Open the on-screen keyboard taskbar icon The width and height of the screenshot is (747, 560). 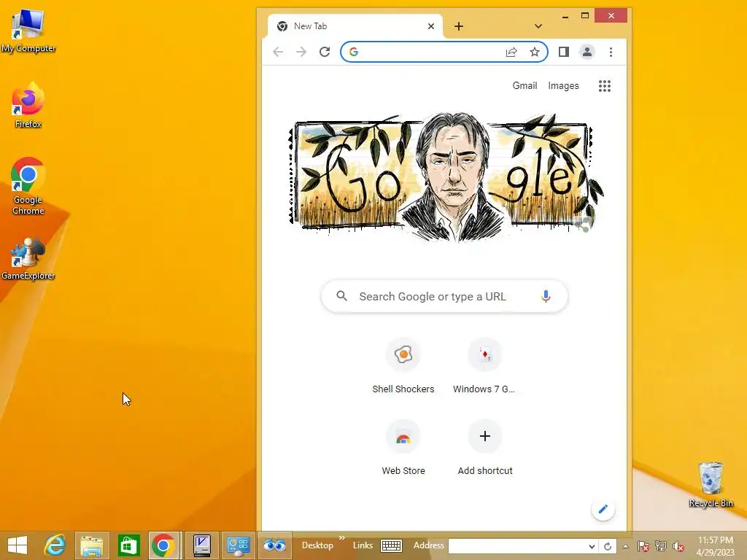point(391,545)
